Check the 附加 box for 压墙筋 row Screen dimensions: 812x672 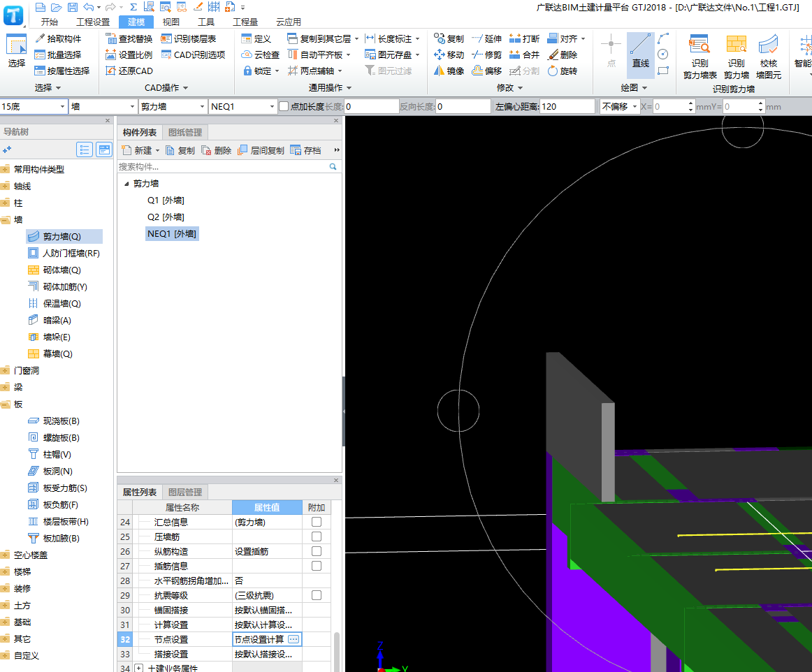click(317, 536)
